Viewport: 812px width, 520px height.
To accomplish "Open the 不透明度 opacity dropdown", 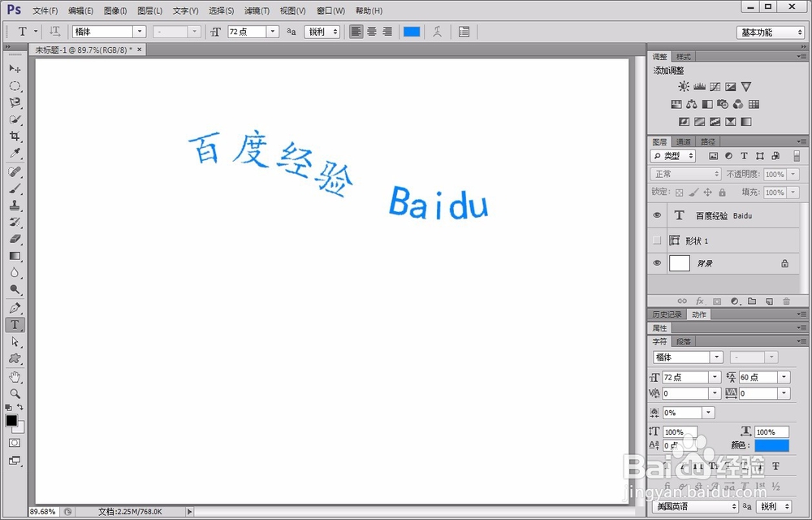I will [793, 175].
